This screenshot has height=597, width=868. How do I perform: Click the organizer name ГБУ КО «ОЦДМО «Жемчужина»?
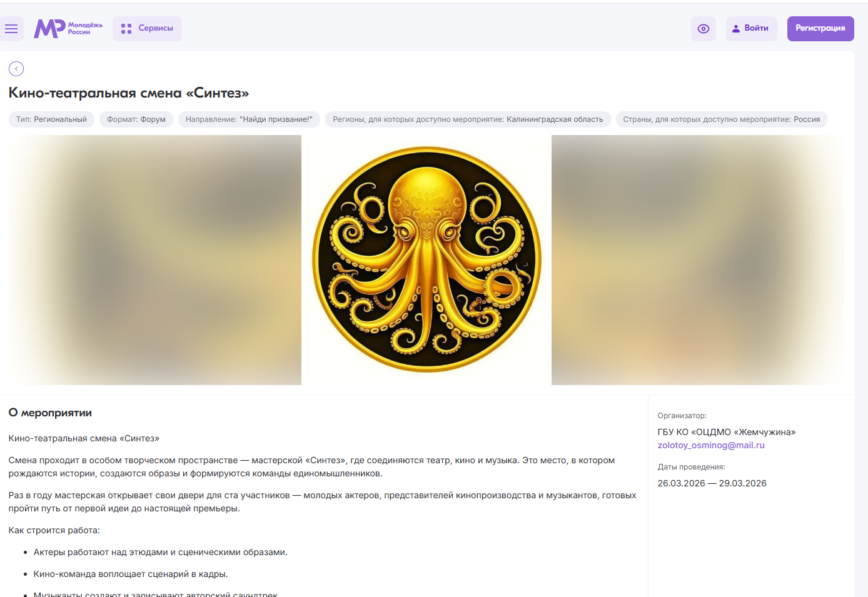coord(726,432)
